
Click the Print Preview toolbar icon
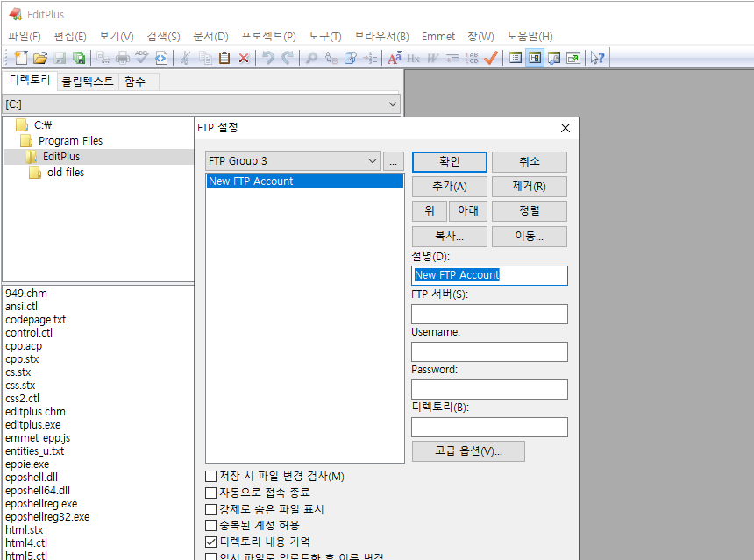click(103, 58)
